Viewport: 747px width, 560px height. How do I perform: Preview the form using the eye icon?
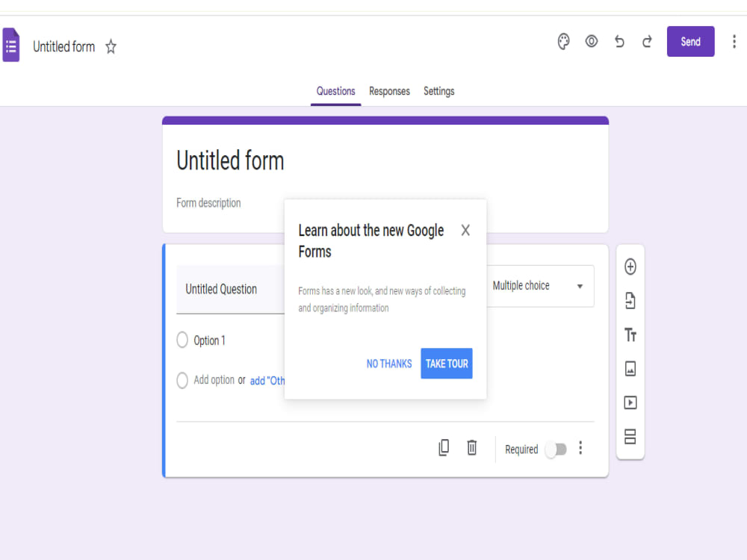tap(591, 41)
